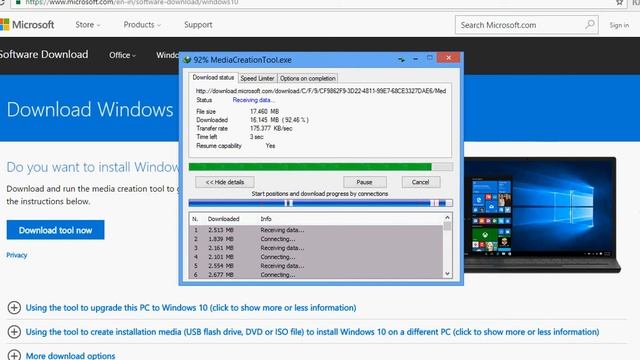Click the blue connections progress bar
Screen dimensions: 640x360
coord(320,203)
